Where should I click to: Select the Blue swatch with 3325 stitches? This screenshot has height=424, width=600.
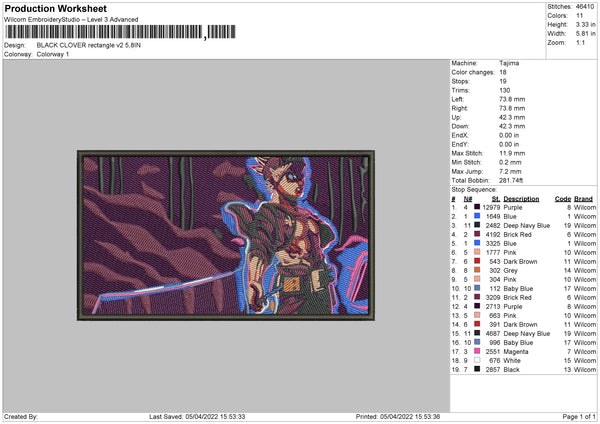pyautogui.click(x=477, y=243)
